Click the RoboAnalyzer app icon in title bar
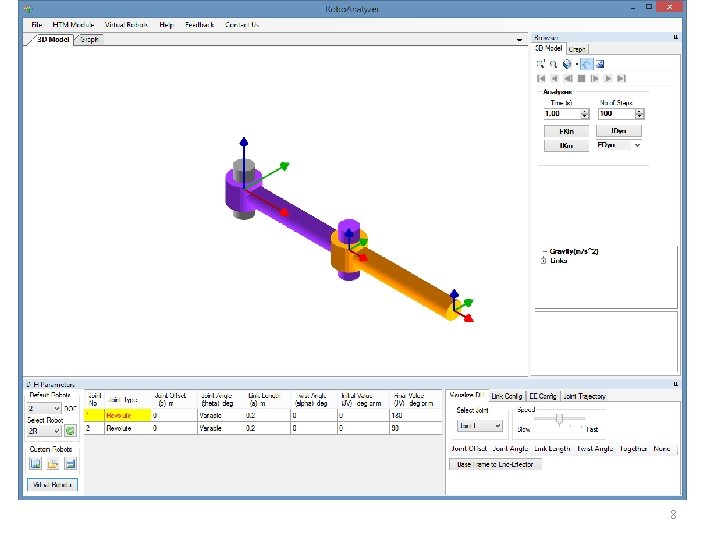 click(28, 8)
